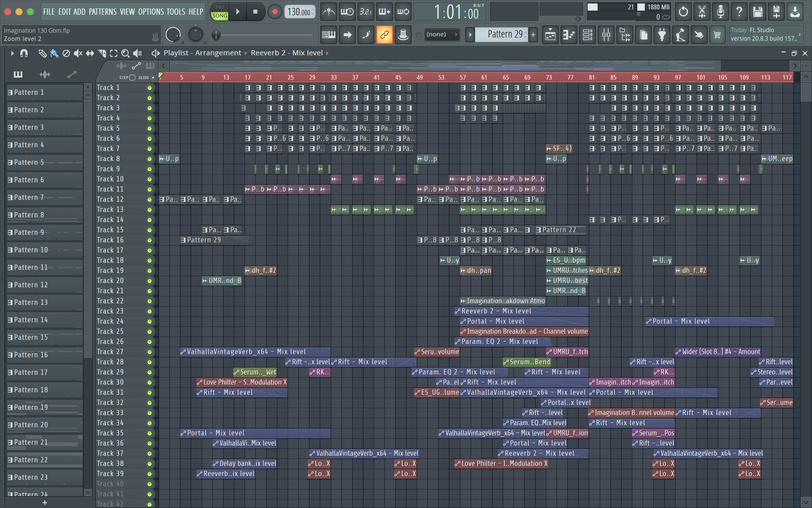812x508 pixels.
Task: Toggle the metronome
Action: pyautogui.click(x=328, y=12)
